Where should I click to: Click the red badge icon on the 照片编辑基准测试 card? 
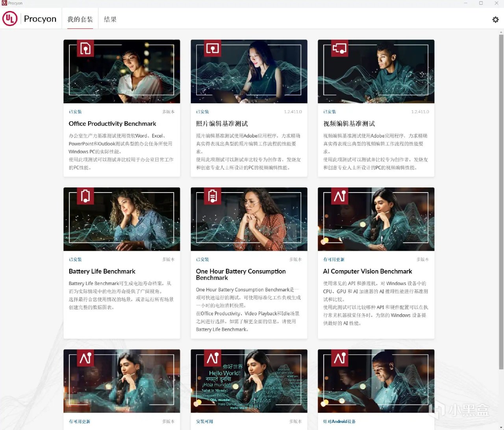[213, 48]
